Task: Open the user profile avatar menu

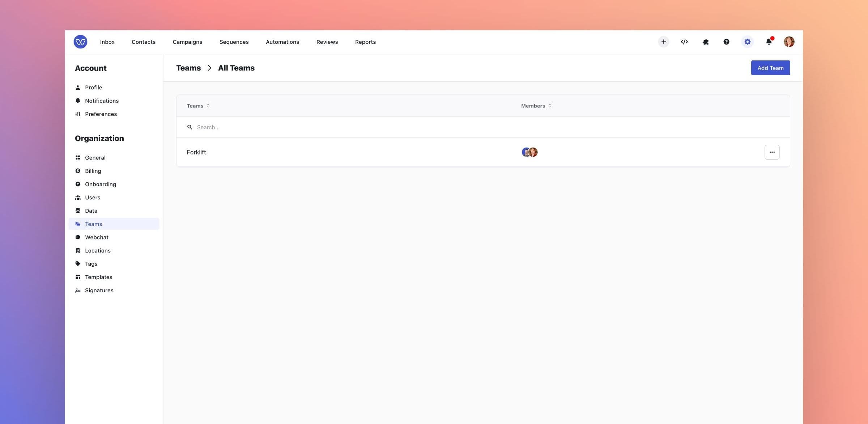Action: point(789,42)
